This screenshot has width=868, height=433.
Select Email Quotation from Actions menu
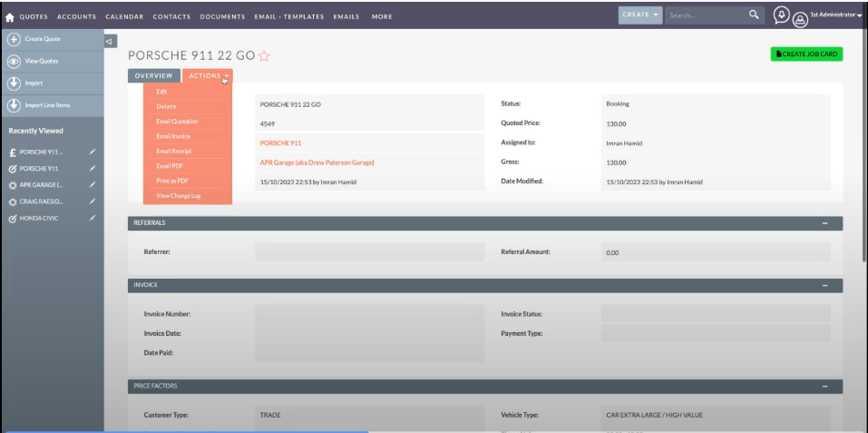coord(177,122)
